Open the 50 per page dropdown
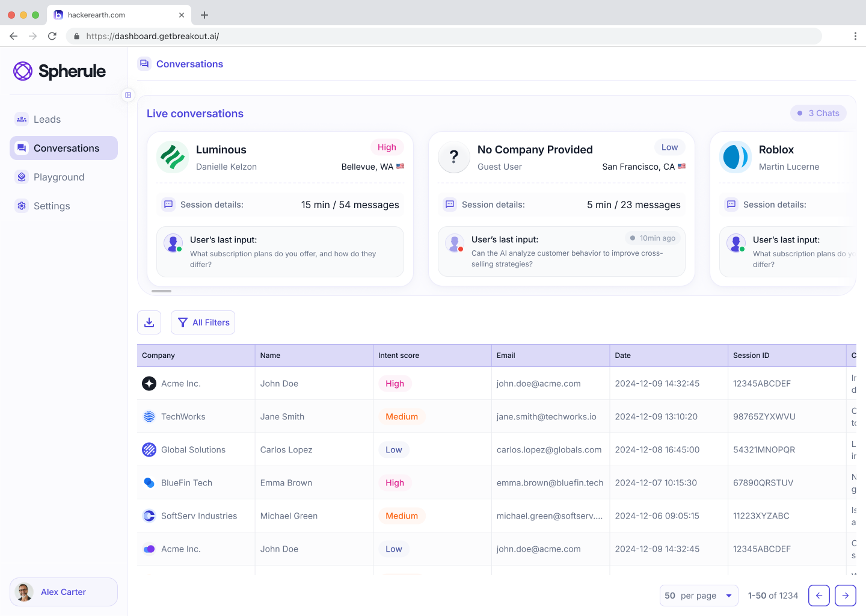 click(699, 596)
